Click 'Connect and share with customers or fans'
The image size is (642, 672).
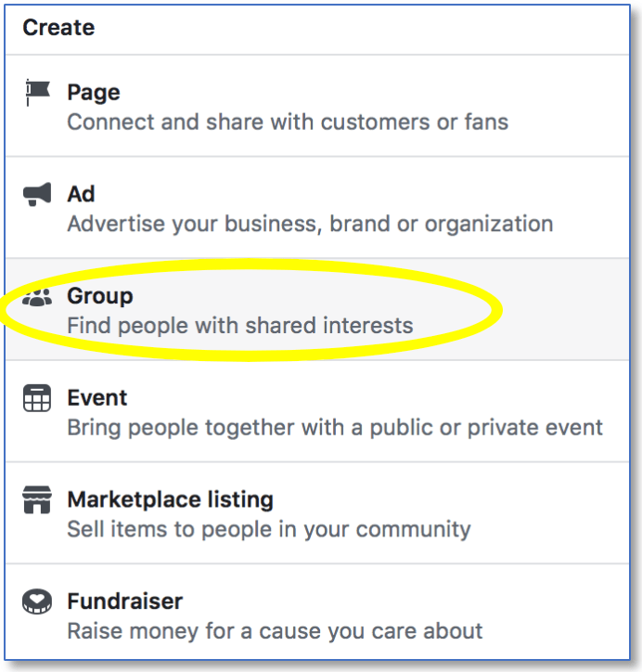tap(288, 122)
